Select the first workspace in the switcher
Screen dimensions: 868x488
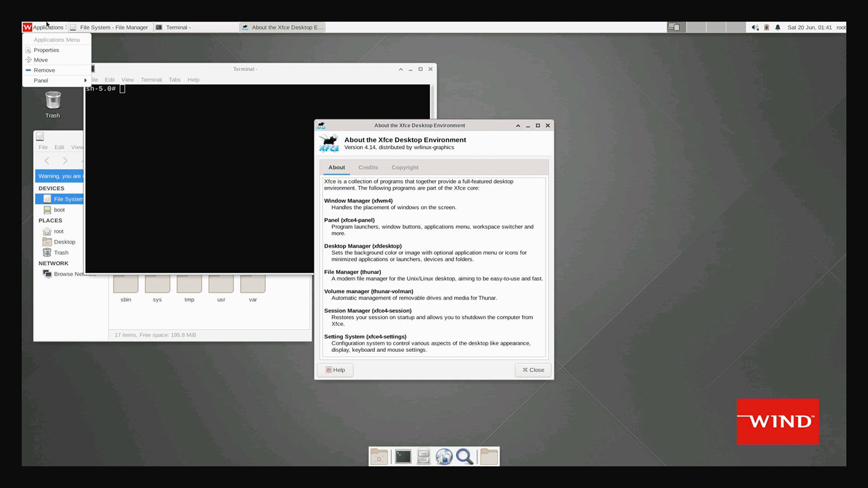click(676, 27)
